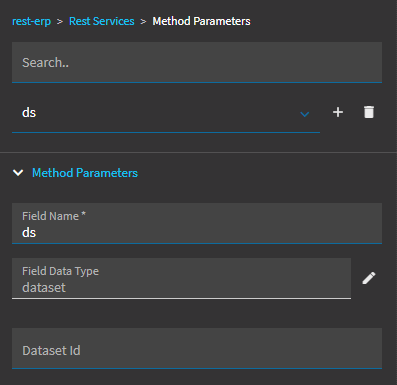The width and height of the screenshot is (397, 385).
Task: Collapse the Method Parameters section chevron
Action: pos(18,173)
